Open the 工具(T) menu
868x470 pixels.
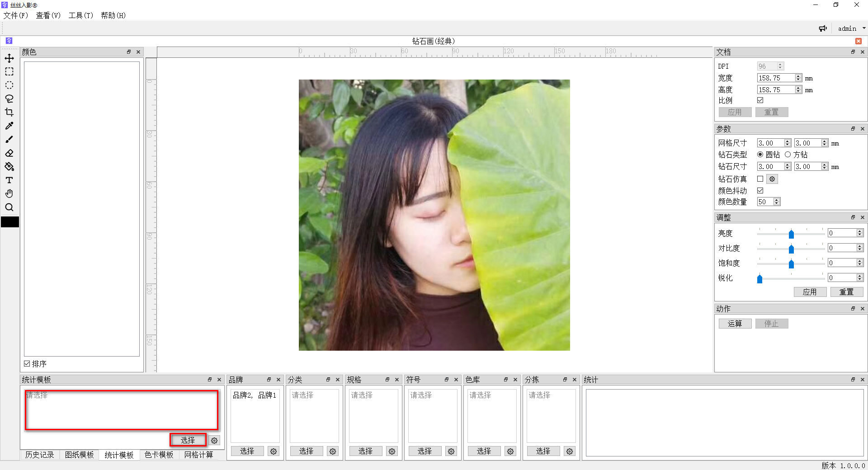pos(80,15)
